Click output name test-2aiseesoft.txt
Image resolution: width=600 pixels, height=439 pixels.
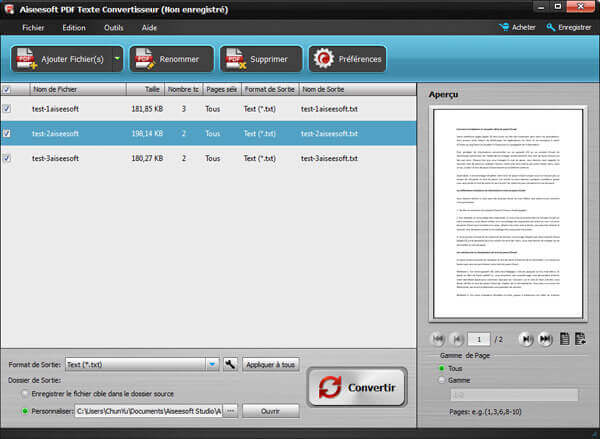(x=329, y=133)
